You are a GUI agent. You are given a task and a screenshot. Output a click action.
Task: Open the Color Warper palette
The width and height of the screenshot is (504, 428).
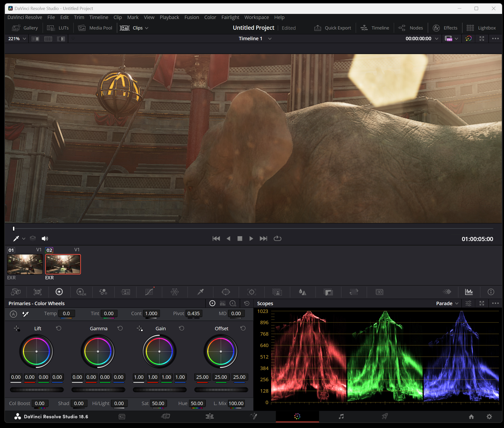click(x=175, y=292)
